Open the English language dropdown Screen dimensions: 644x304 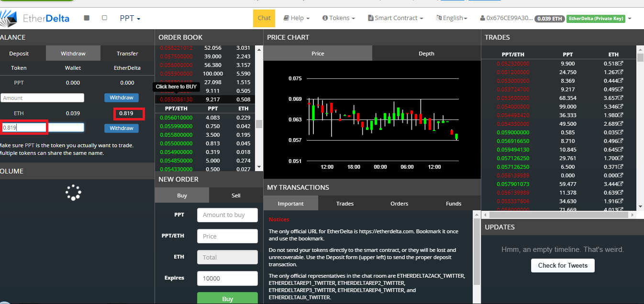[452, 18]
